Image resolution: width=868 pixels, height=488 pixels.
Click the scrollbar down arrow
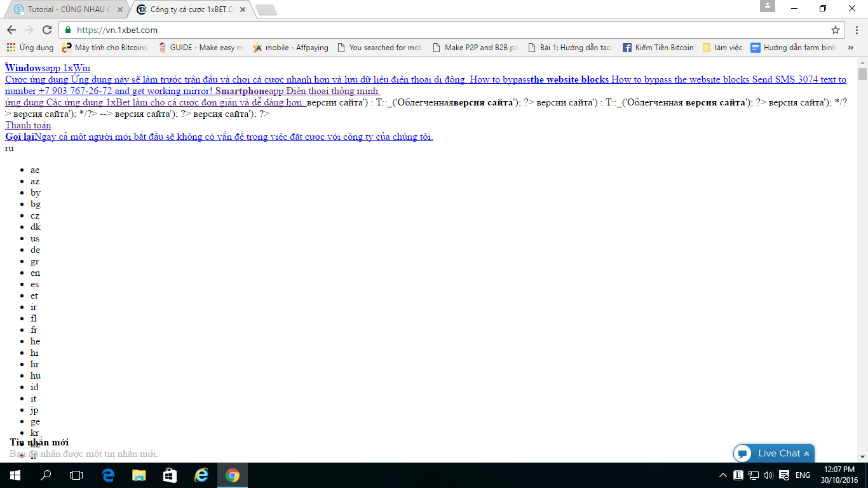[862, 456]
